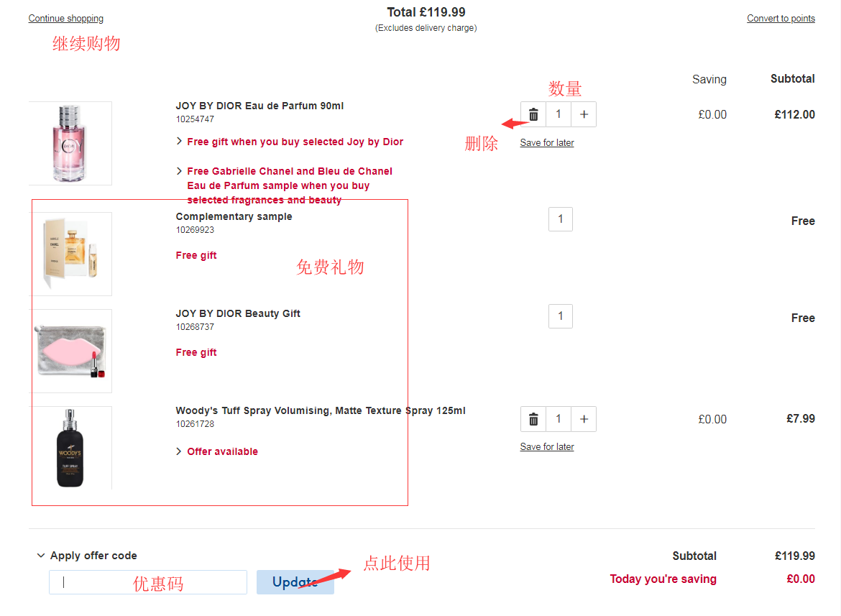
Task: Click product code 10269923
Action: (x=196, y=229)
